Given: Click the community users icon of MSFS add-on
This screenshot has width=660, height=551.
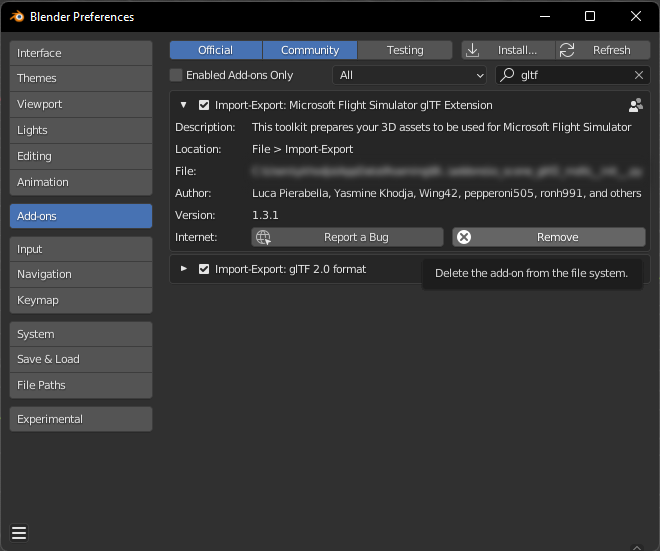Looking at the screenshot, I should (636, 105).
